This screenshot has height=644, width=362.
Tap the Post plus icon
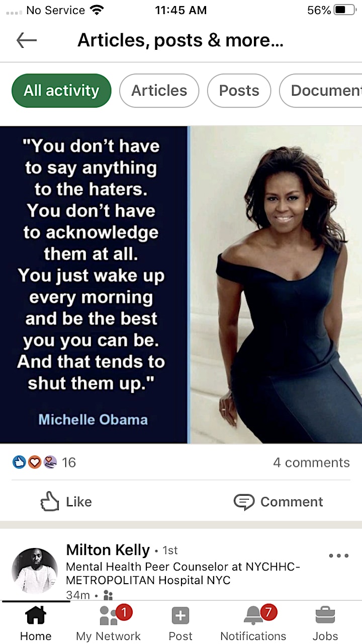(180, 615)
